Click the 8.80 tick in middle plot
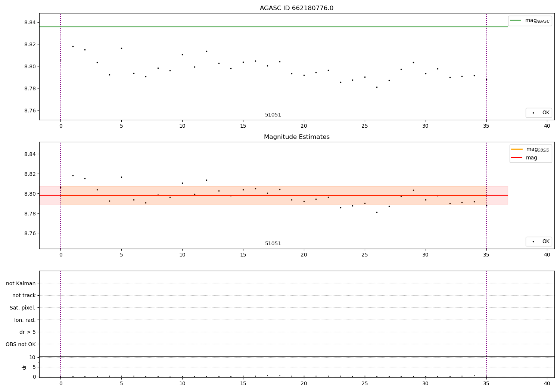Image resolution: width=560 pixels, height=392 pixels. coord(29,194)
